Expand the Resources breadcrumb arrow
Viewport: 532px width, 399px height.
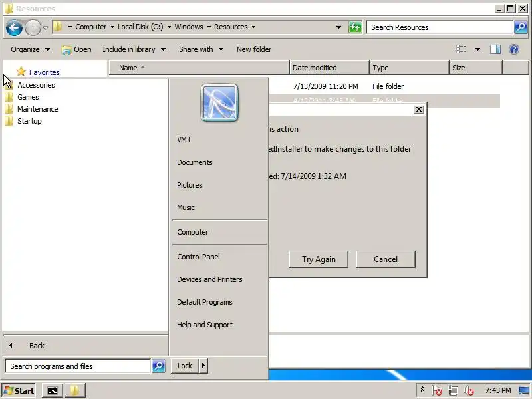(x=253, y=27)
